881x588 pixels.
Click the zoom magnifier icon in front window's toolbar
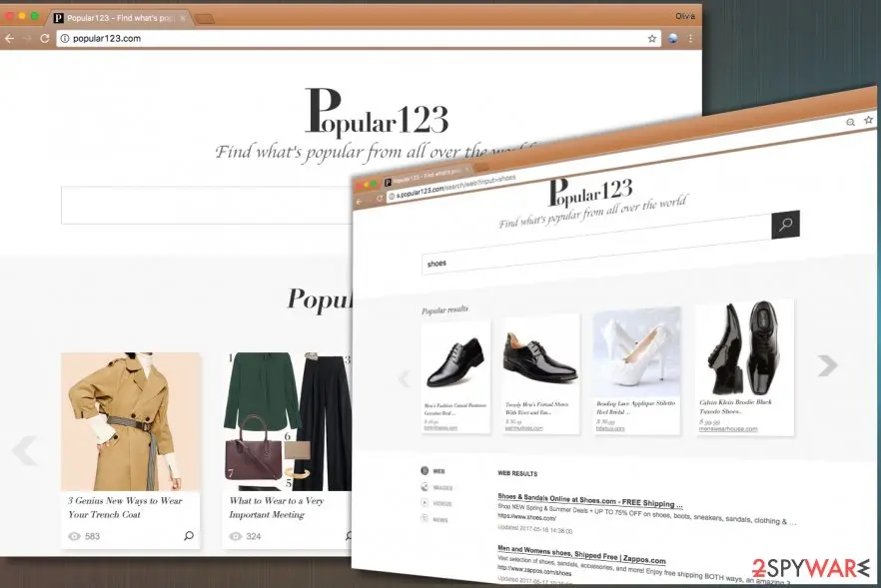pos(851,122)
